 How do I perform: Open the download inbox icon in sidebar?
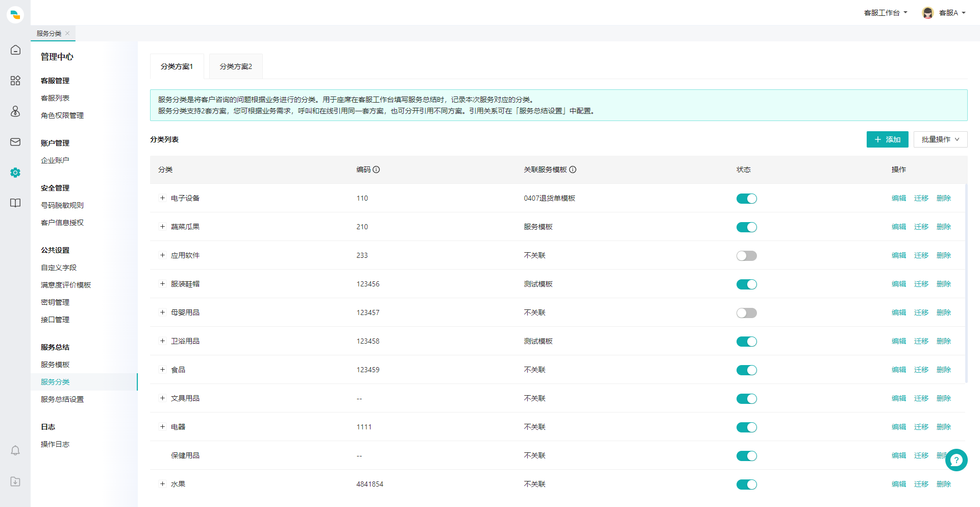tap(15, 481)
